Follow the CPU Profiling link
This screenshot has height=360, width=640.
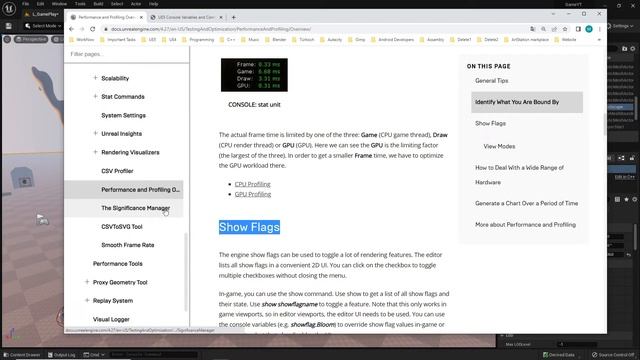click(252, 184)
